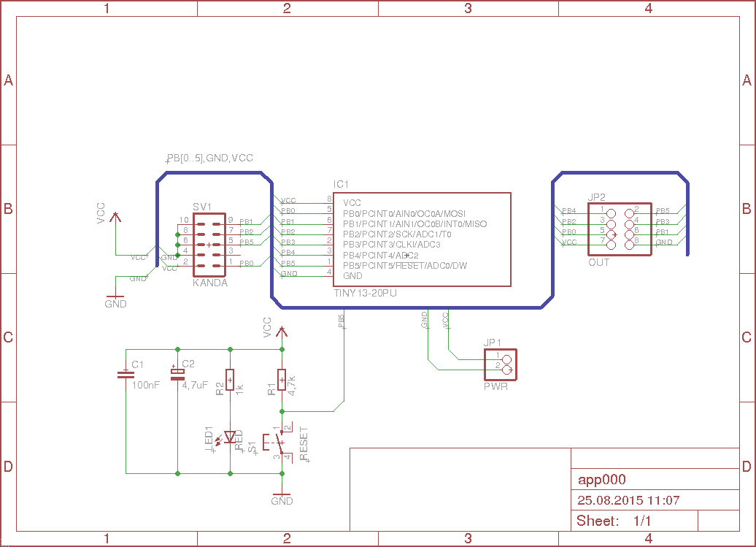The width and height of the screenshot is (756, 547).
Task: Select the LED1 red diode symbol
Action: tap(231, 437)
